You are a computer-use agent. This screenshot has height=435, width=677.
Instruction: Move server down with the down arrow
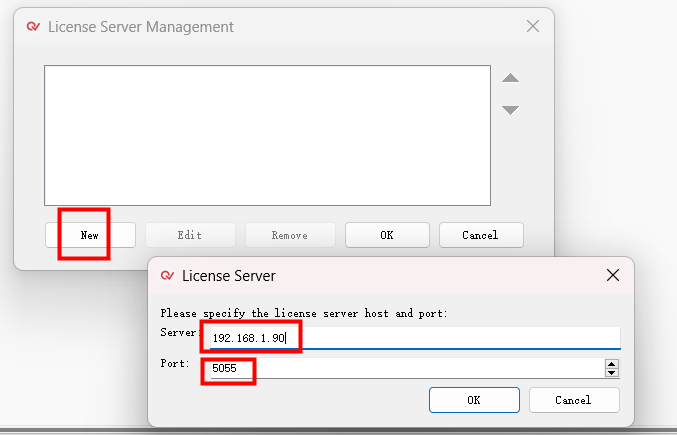pyautogui.click(x=510, y=110)
